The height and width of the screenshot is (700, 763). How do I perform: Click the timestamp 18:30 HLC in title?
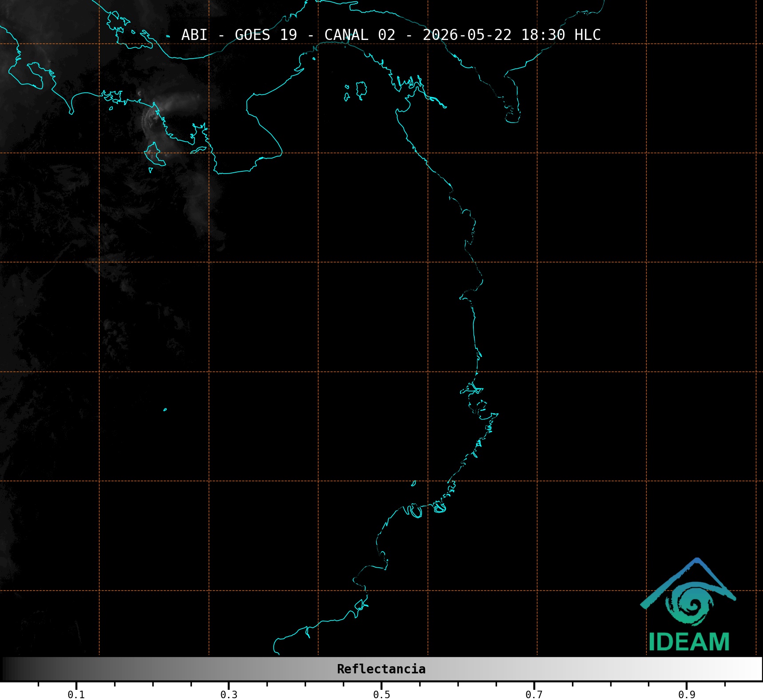[x=561, y=35]
